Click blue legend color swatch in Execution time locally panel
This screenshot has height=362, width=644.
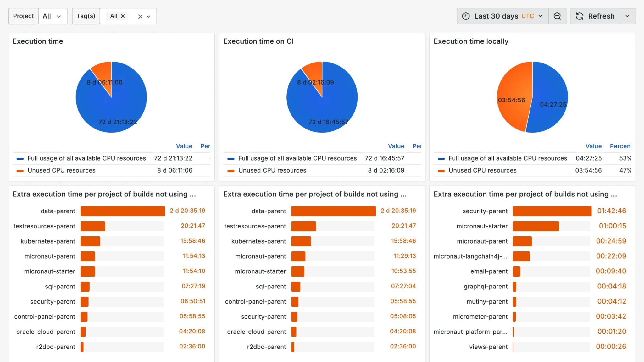click(441, 159)
